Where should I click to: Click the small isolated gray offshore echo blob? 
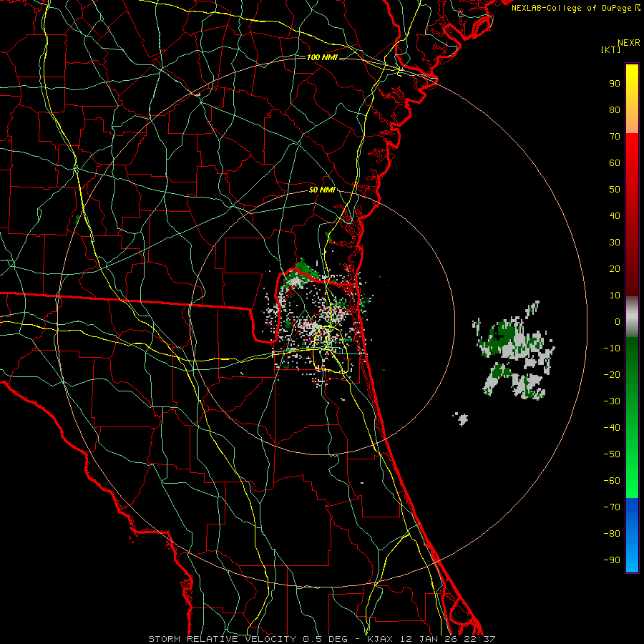click(462, 419)
